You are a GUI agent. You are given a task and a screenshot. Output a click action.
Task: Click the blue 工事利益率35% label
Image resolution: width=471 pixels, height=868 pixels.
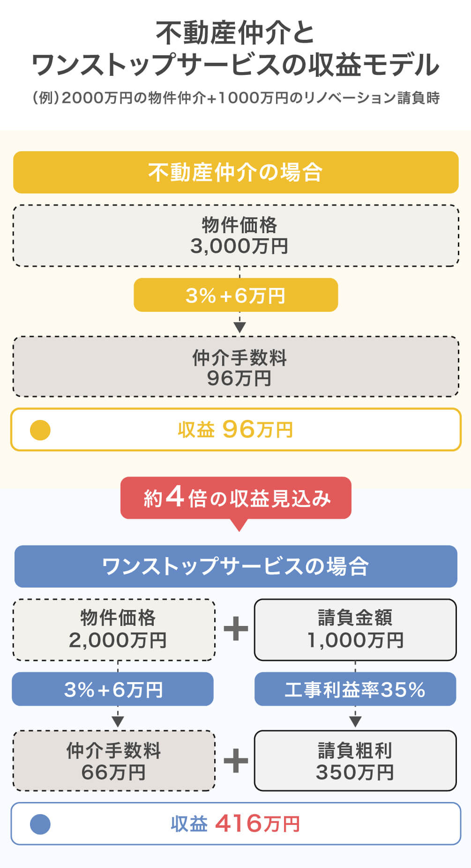(355, 689)
